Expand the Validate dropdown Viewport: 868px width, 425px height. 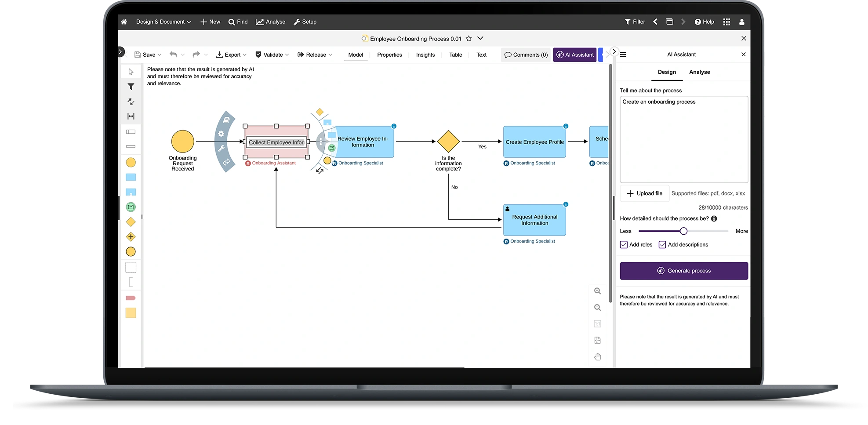272,55
